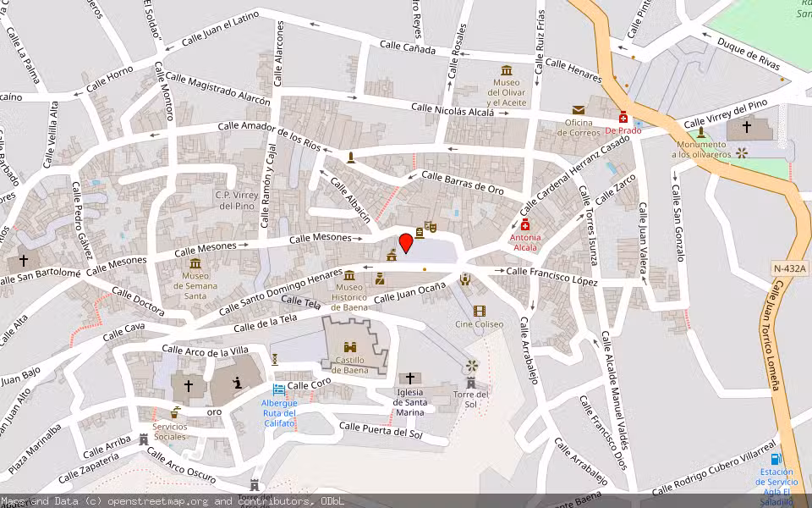
Task: Select the Museo Histórico de Baena museum icon
Action: tap(349, 275)
